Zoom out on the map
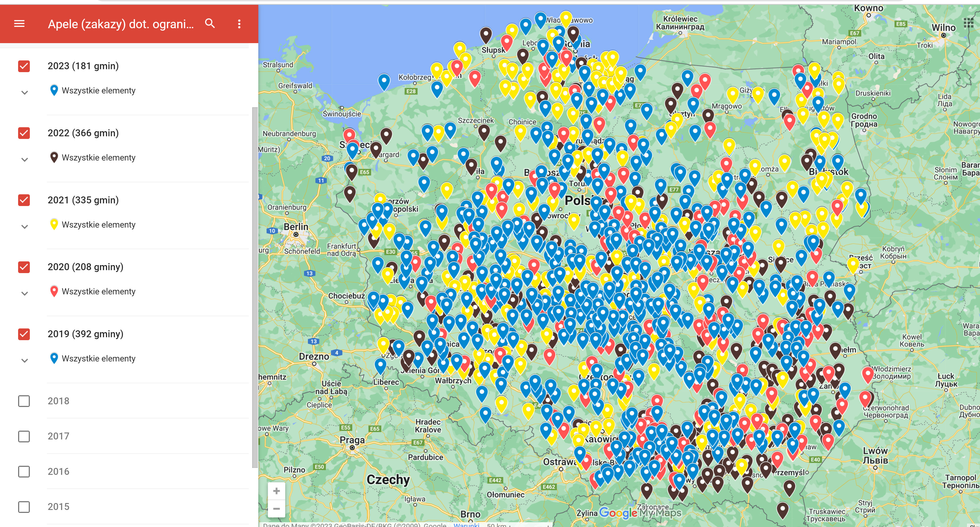 click(276, 508)
